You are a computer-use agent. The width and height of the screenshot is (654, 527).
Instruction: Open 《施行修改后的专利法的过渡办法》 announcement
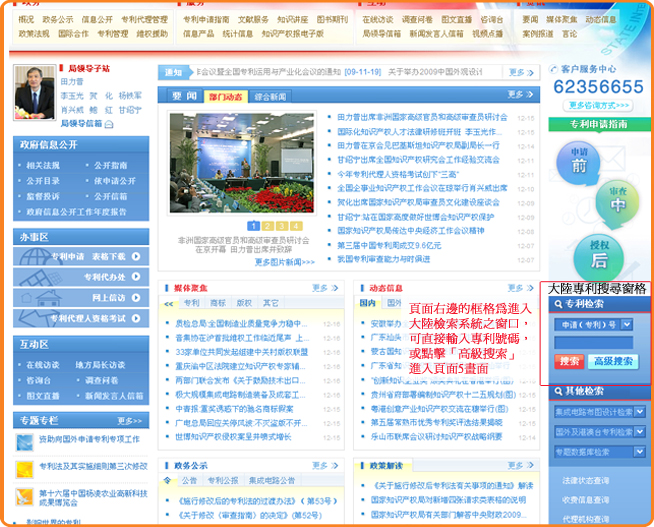(257, 501)
